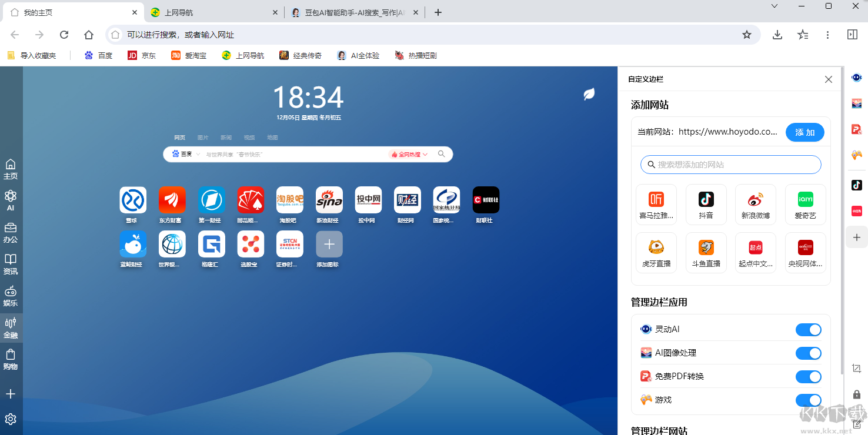Add 抖音 site tile to sidebar

[706, 205]
